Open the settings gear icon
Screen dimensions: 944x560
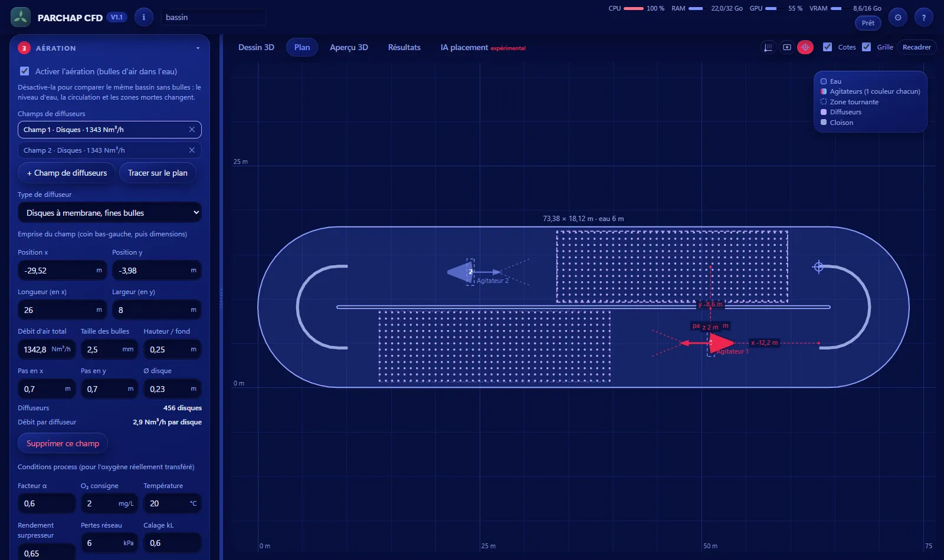coord(898,17)
